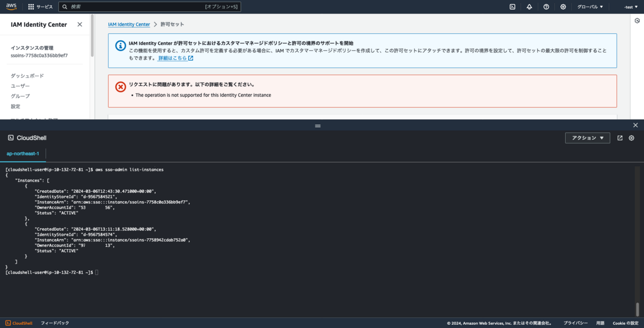The image size is (644, 328).
Task: Select the ap-northeast-1 terminal tab
Action: pyautogui.click(x=23, y=154)
